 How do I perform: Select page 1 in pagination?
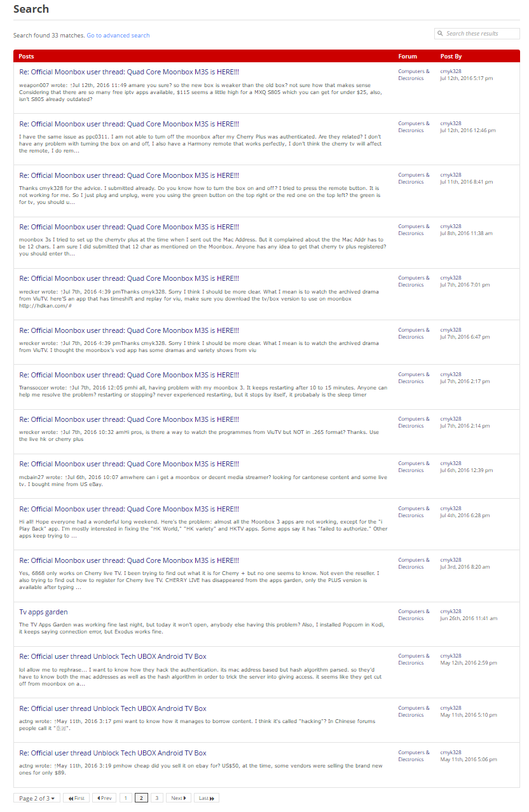click(125, 798)
